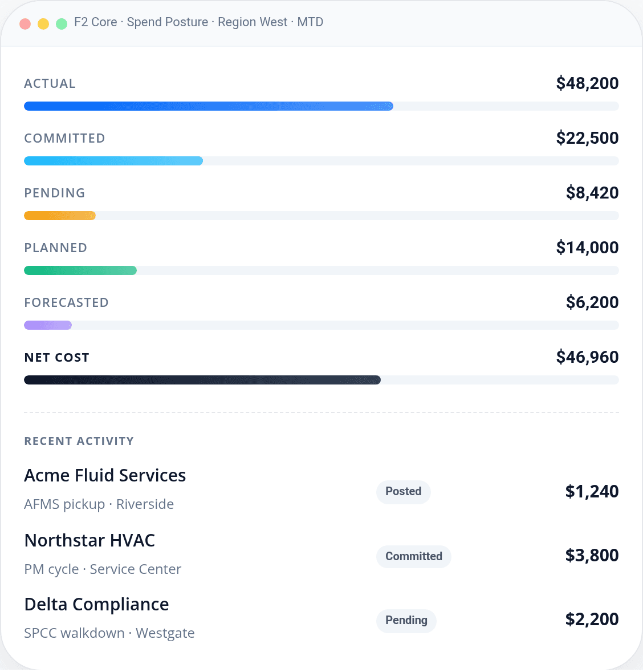
Task: Expand the PENDING spend row
Action: tap(54, 193)
